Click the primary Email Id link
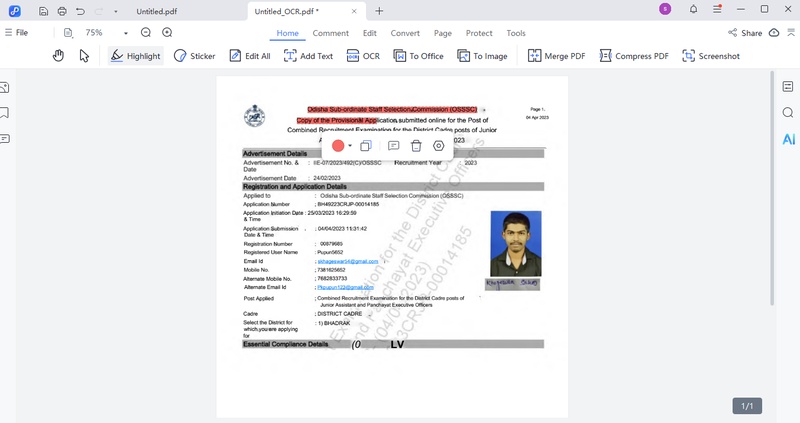The width and height of the screenshot is (800, 423). [347, 261]
